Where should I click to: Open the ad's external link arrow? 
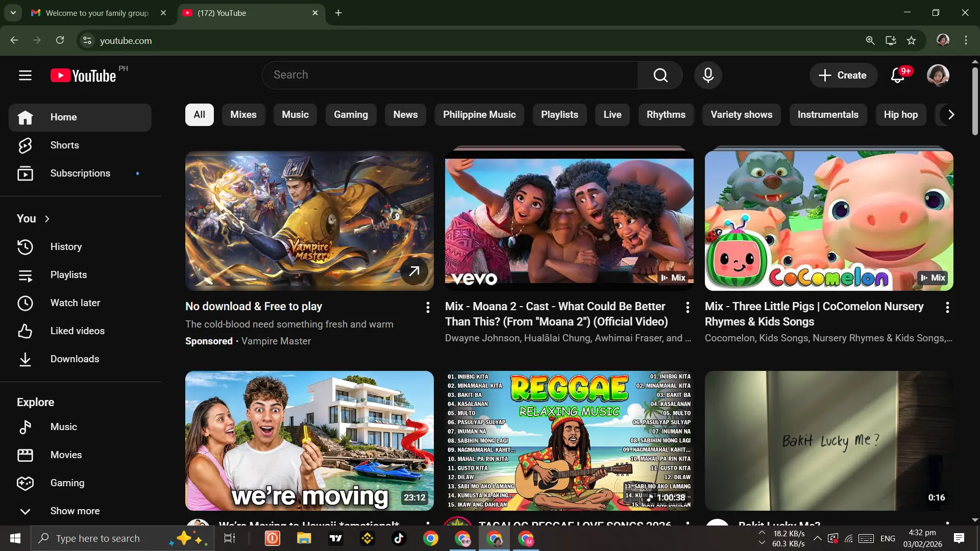414,271
